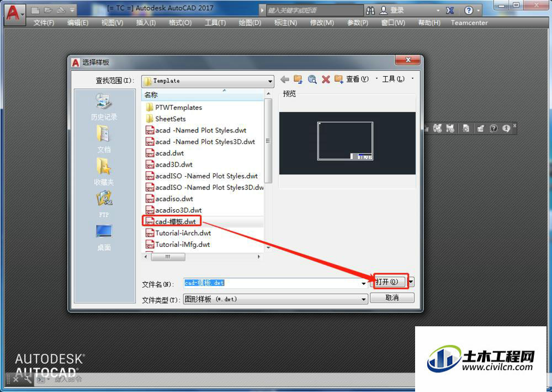Click the binoculars search icon
The width and height of the screenshot is (552, 392).
click(x=370, y=10)
